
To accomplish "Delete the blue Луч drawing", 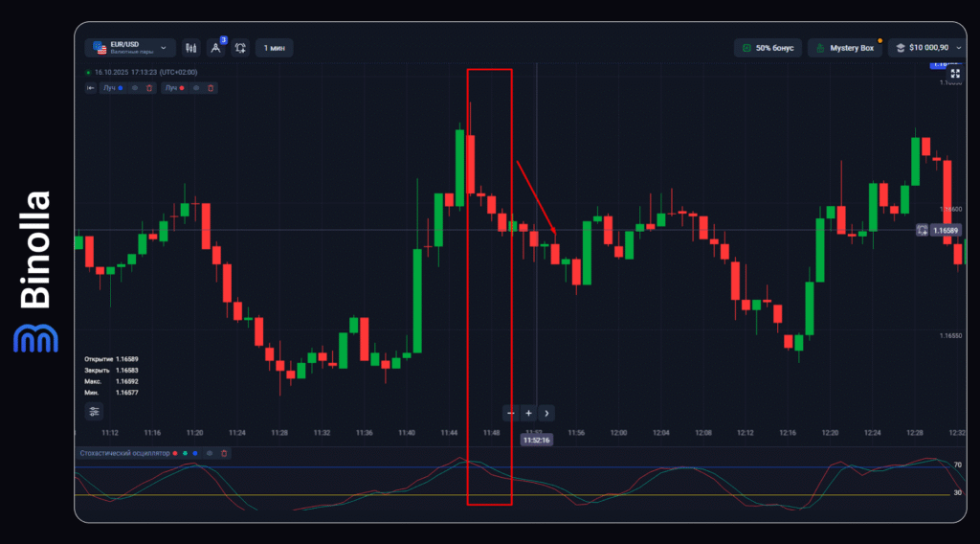I will pos(148,88).
